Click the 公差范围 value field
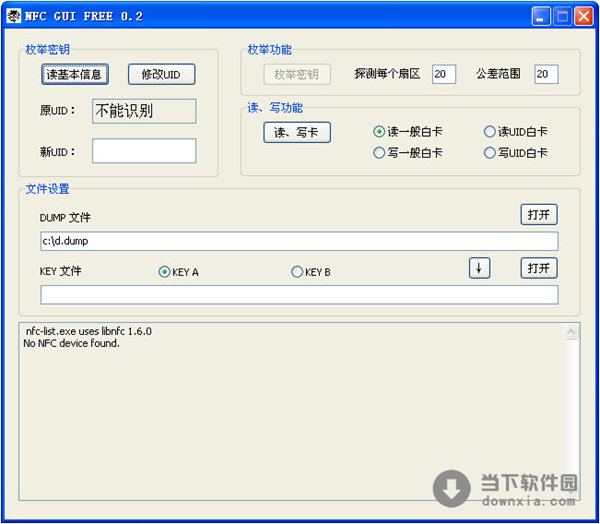600x524 pixels. pos(546,74)
